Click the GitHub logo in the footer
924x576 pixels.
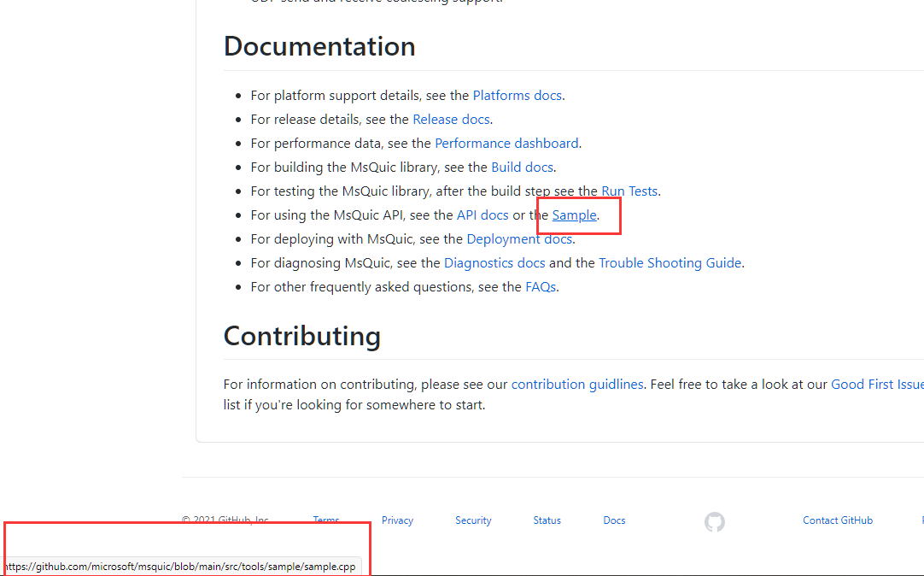714,521
